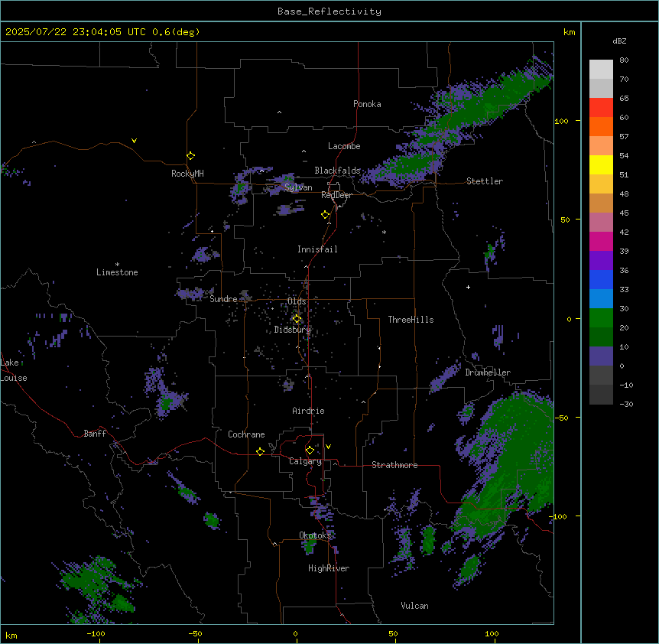Select the blue 33-36 dBZ legend swatch

[601, 279]
